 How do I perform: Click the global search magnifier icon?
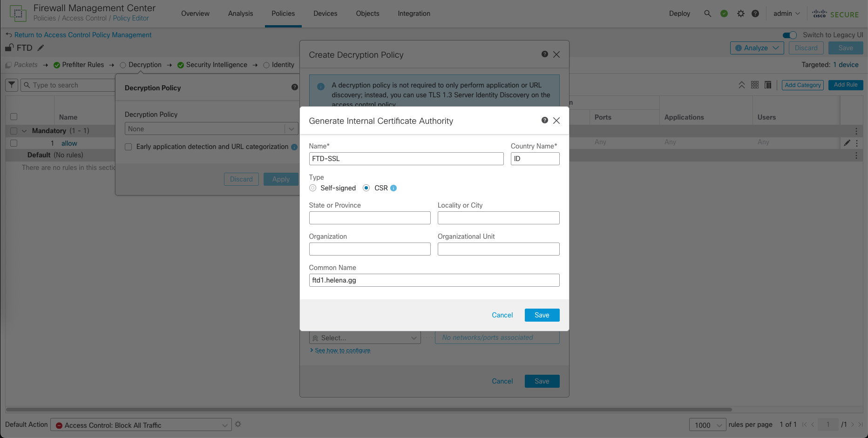[707, 13]
